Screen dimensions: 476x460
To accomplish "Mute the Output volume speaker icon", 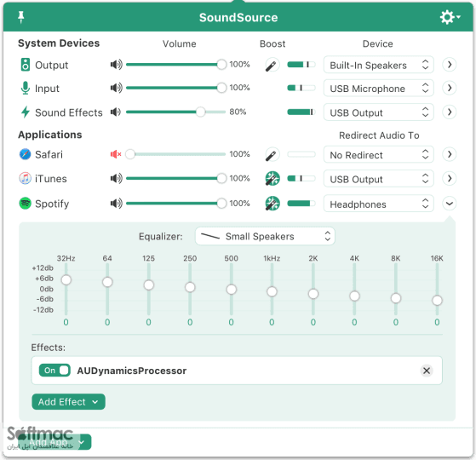I will pos(117,65).
